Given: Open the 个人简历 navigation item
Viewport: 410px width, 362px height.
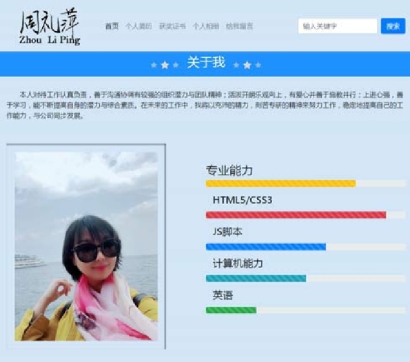Looking at the screenshot, I should coord(139,26).
